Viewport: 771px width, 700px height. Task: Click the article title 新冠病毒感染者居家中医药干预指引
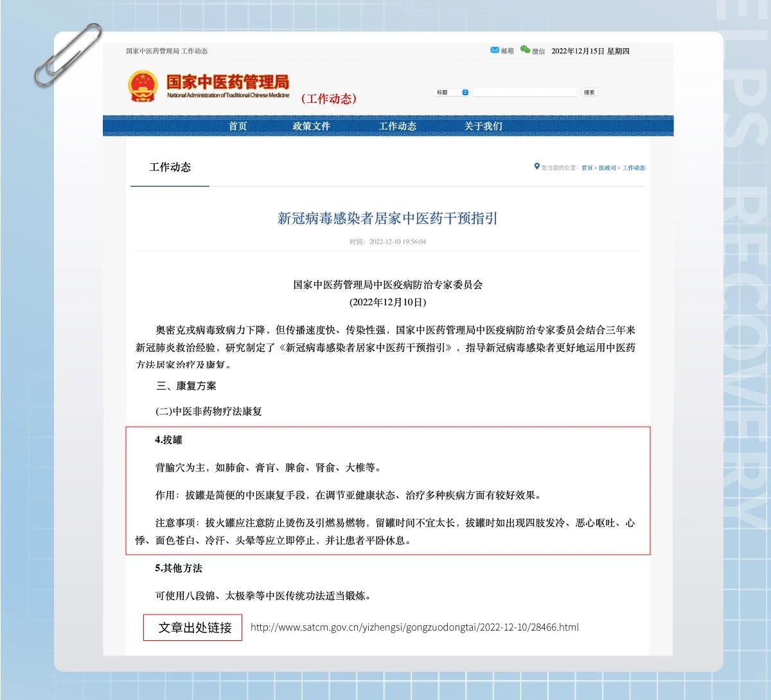(x=387, y=219)
